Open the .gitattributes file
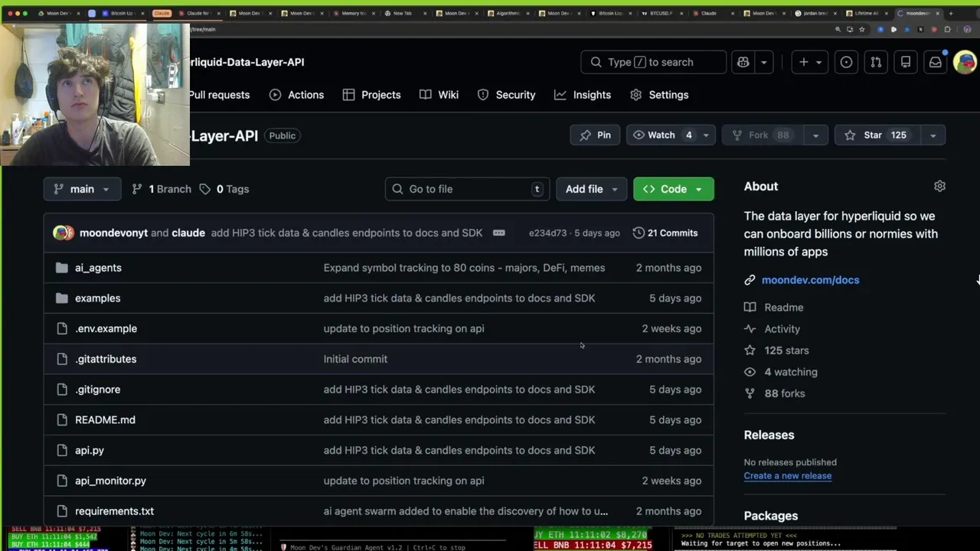The height and width of the screenshot is (551, 980). pyautogui.click(x=106, y=359)
